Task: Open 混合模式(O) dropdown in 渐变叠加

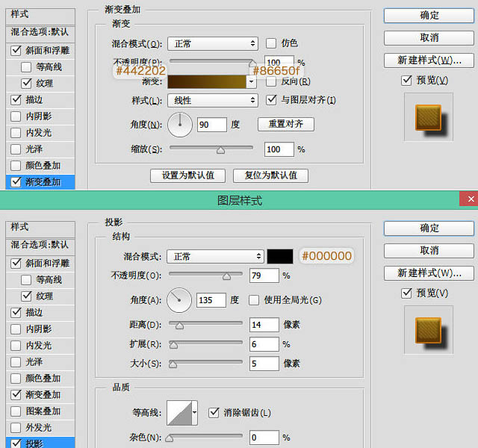Action: click(x=213, y=43)
